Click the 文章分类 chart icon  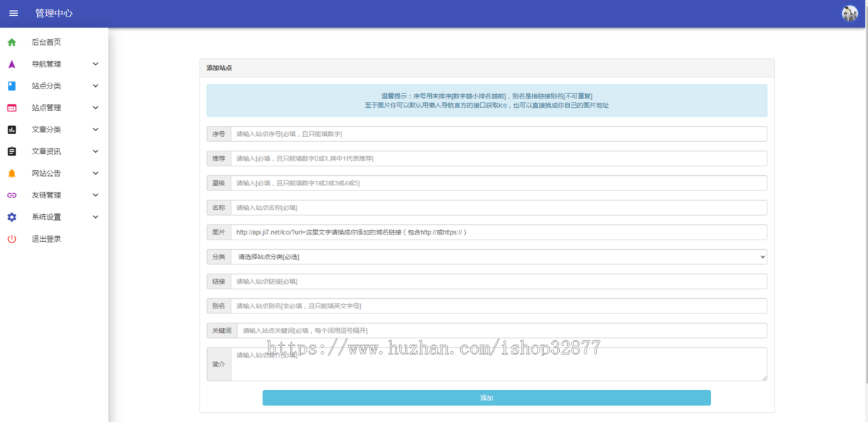pos(12,130)
